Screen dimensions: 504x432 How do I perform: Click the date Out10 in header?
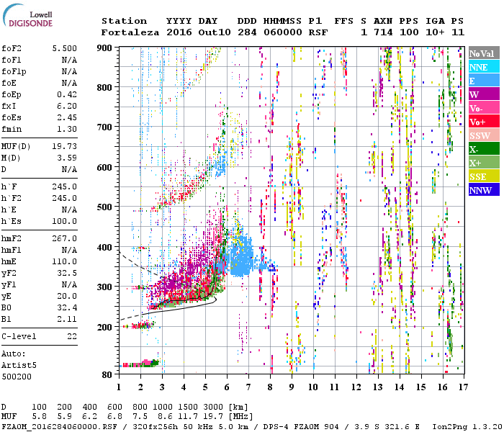tap(215, 32)
